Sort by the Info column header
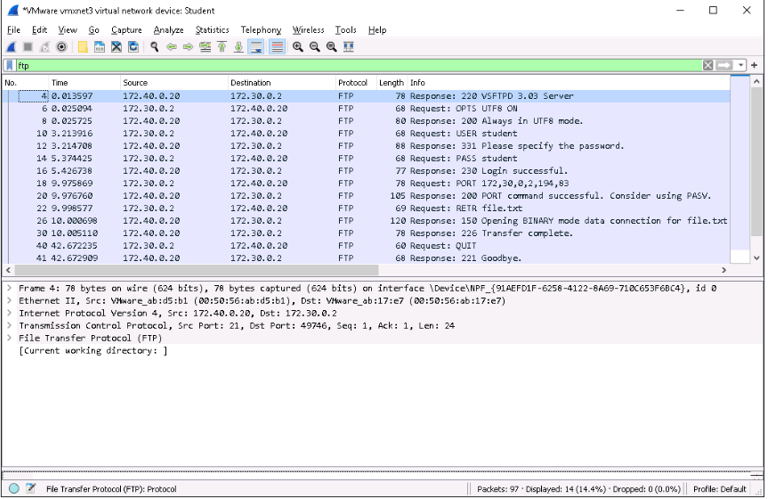Viewport: 768px width, 499px height. point(568,83)
